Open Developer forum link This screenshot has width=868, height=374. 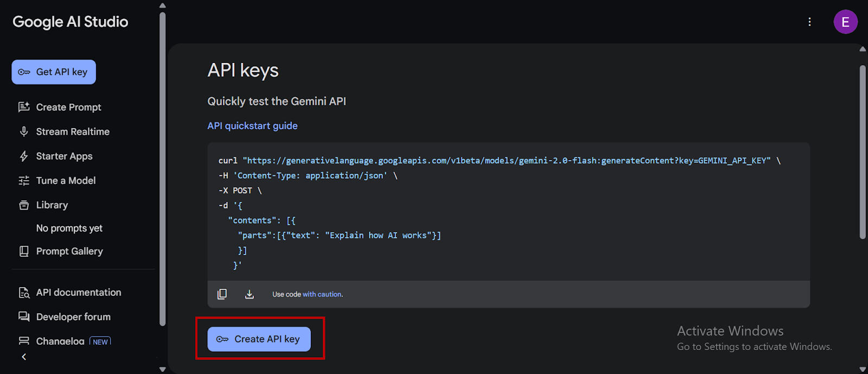[73, 317]
